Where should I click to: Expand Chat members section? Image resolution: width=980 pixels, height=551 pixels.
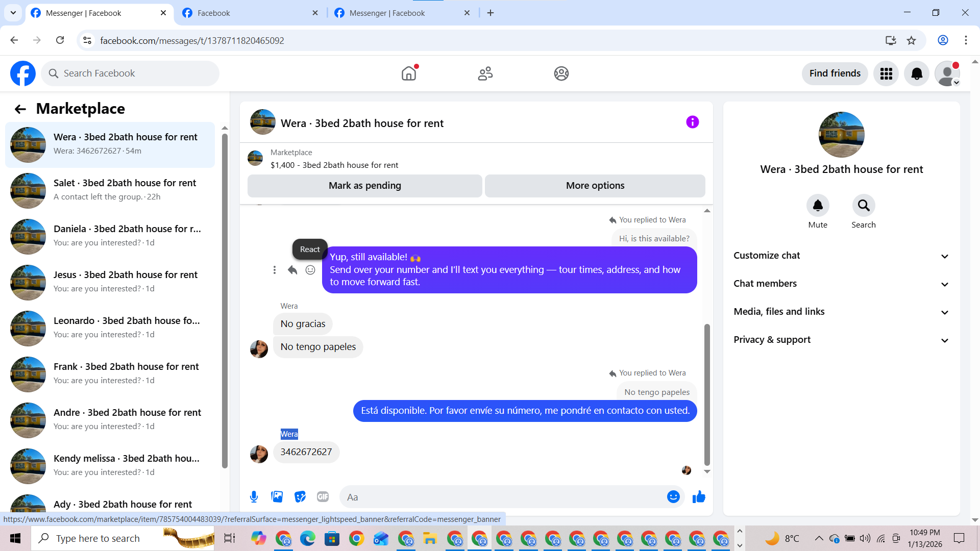coord(841,284)
